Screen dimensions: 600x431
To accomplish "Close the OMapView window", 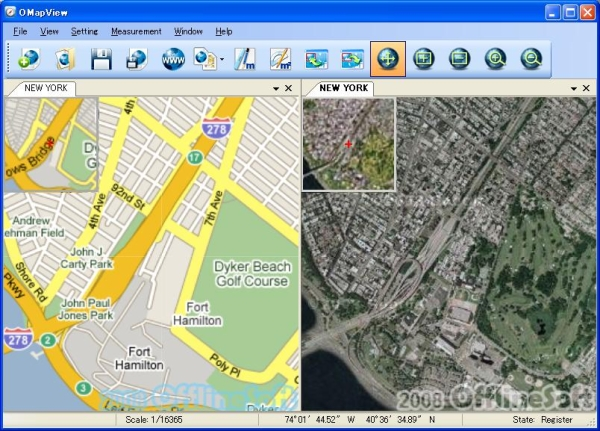I will [x=588, y=12].
